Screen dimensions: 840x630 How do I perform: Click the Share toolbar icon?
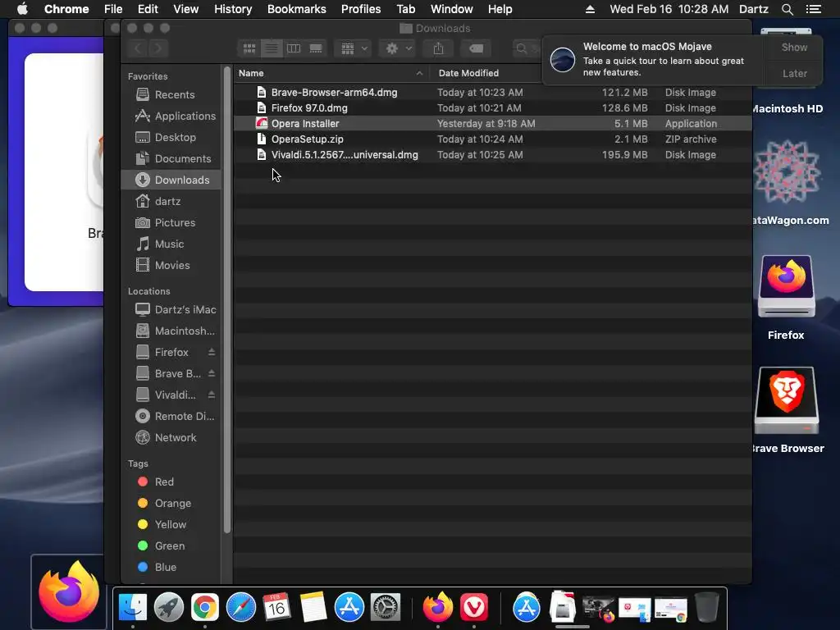[438, 48]
